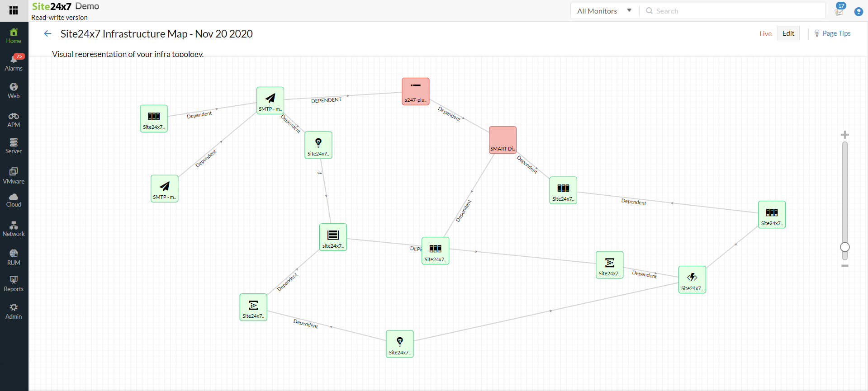Open the notifications icon with badge 17
Viewport: 868px width, 391px height.
(840, 10)
